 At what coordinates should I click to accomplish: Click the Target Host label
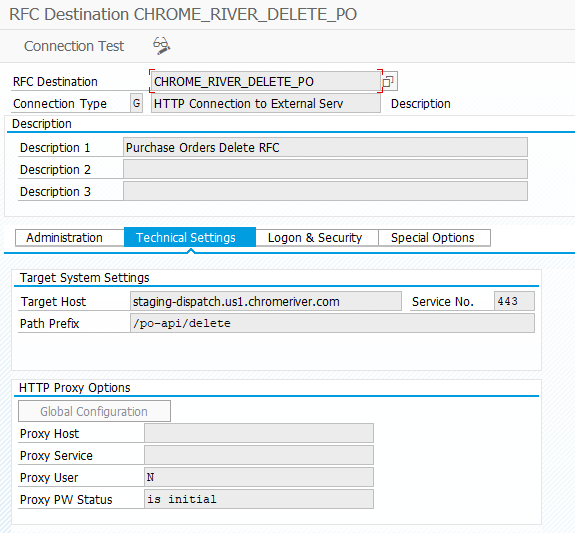tap(53, 302)
